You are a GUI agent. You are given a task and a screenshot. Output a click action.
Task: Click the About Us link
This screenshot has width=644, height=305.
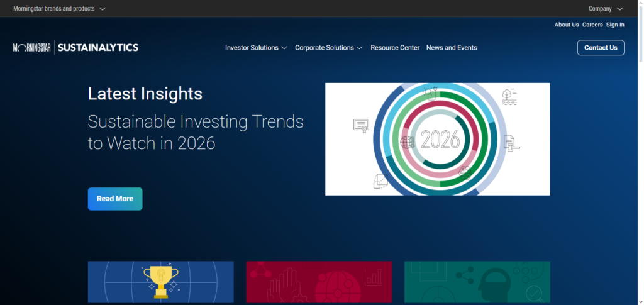(x=567, y=25)
